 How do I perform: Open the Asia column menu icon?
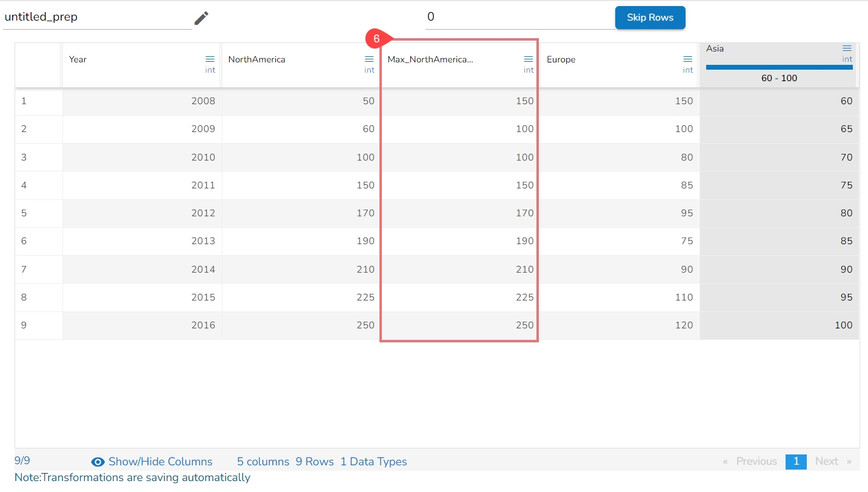point(847,48)
